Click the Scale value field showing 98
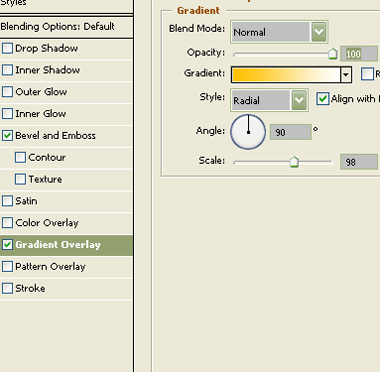The width and height of the screenshot is (380, 372). 359,162
